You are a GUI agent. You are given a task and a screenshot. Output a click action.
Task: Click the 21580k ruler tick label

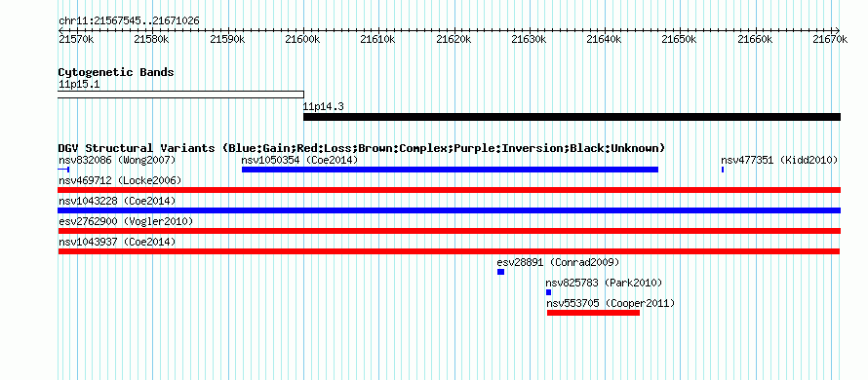[x=152, y=39]
